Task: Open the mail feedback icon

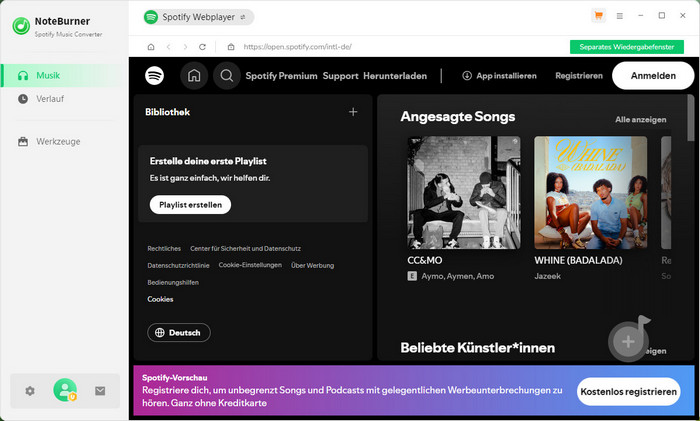Action: (x=100, y=391)
